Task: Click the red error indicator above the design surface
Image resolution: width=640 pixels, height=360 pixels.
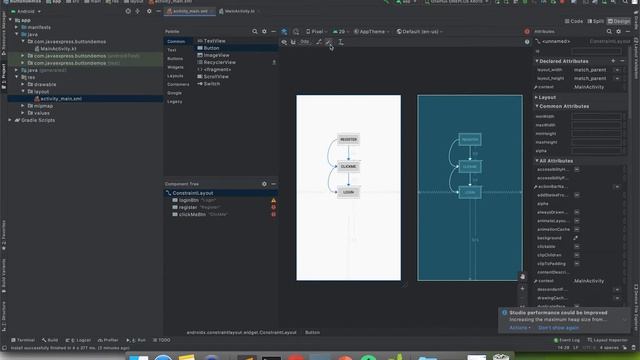Action: tap(527, 31)
